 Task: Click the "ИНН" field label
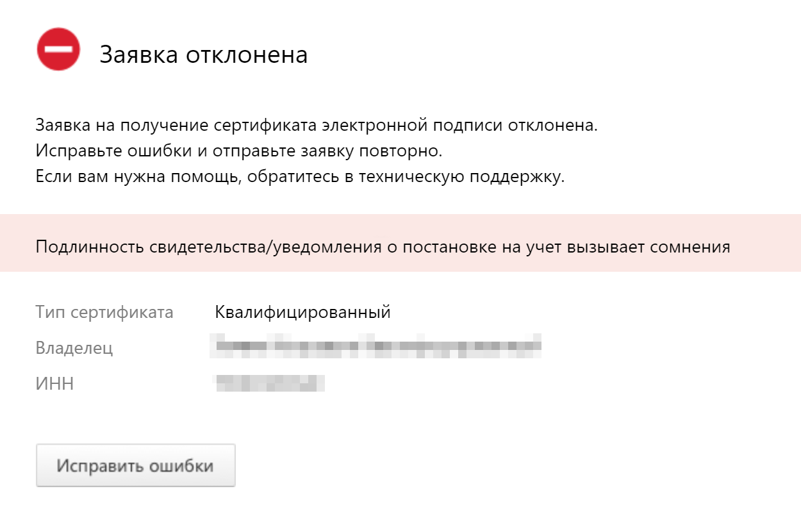point(54,384)
